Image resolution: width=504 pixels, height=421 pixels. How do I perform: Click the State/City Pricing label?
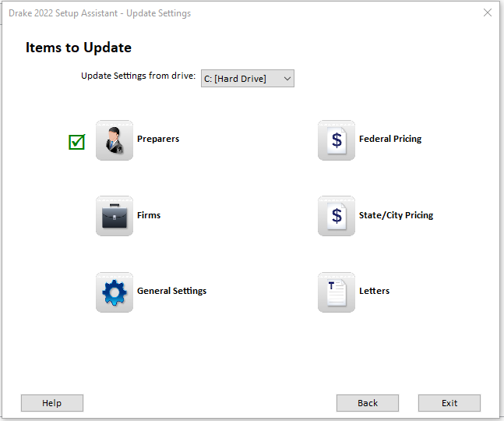(x=396, y=215)
